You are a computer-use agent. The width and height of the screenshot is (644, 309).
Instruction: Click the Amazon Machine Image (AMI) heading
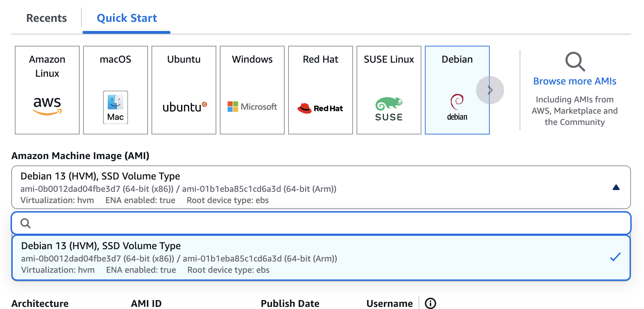80,156
